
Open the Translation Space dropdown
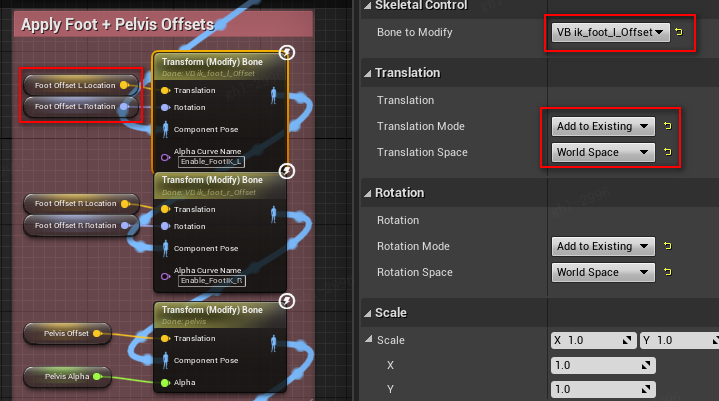pyautogui.click(x=603, y=153)
